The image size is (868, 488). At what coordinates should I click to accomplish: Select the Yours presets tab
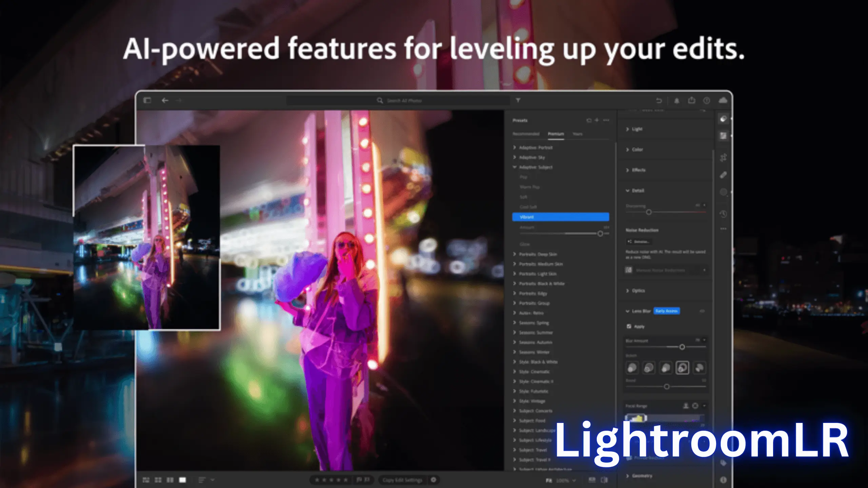(x=576, y=134)
